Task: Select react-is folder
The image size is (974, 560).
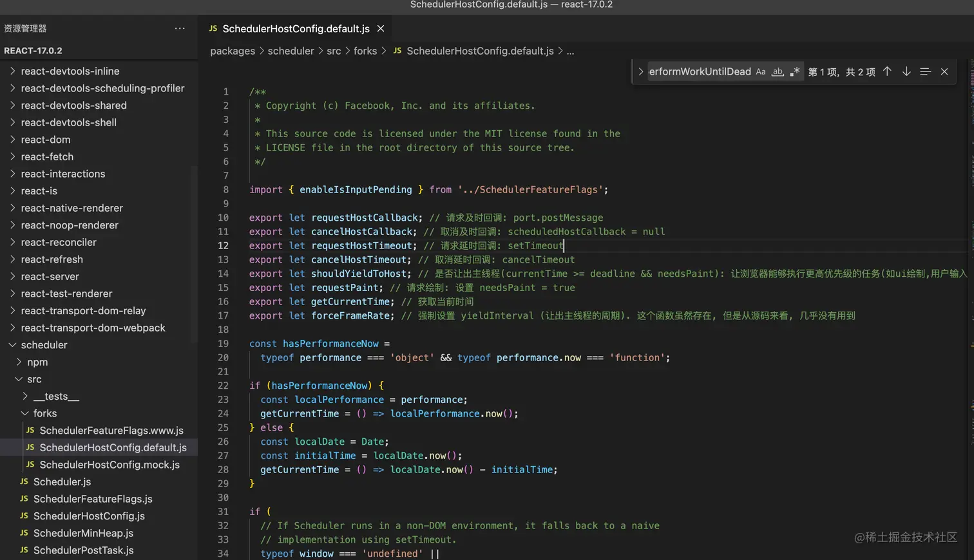Action: tap(39, 191)
